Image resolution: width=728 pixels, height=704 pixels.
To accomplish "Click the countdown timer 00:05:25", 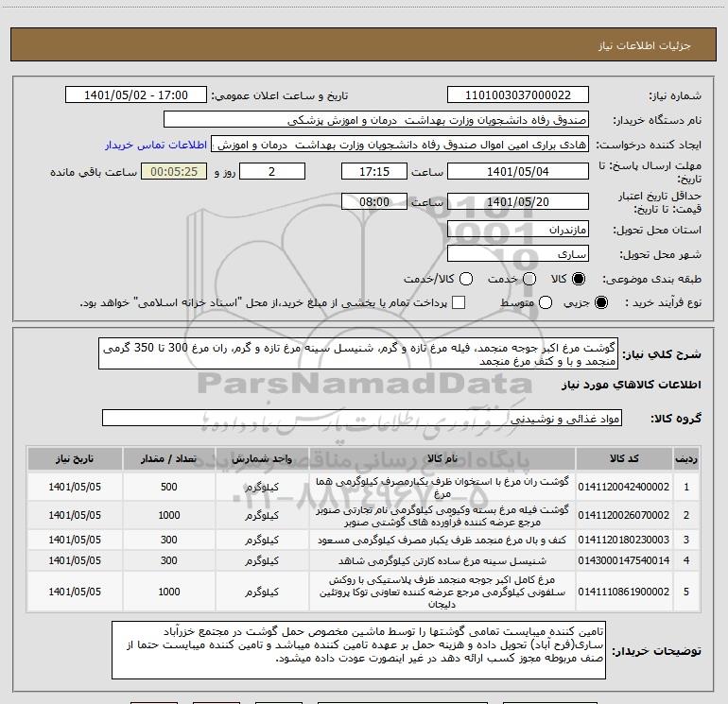I will [x=174, y=172].
